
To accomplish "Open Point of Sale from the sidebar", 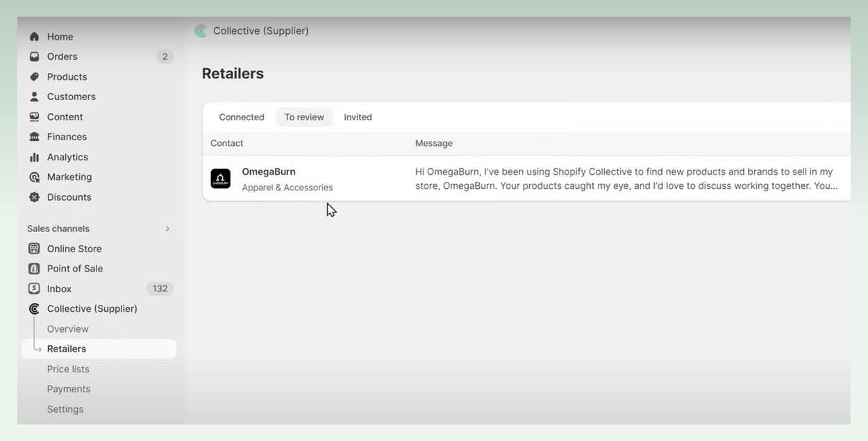I will pos(74,268).
